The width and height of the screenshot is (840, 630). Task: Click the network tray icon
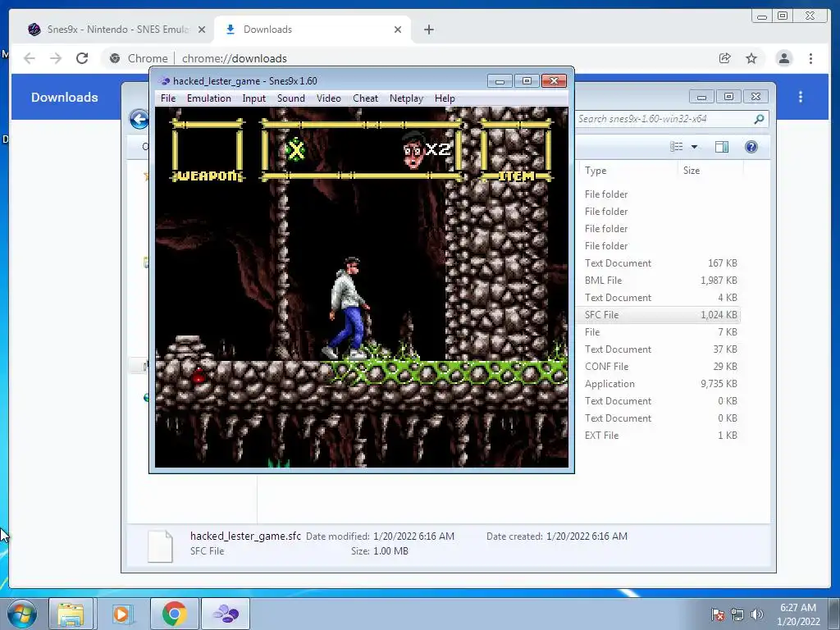click(x=737, y=614)
